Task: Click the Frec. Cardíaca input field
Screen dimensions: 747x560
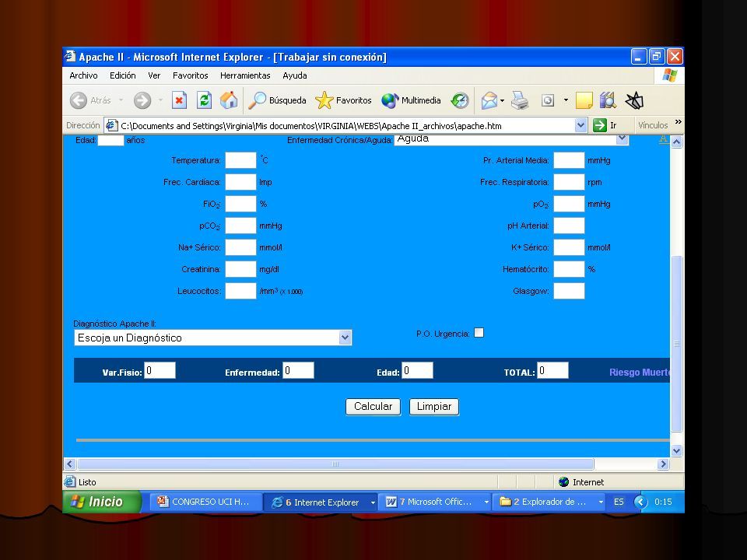Action: [x=240, y=182]
